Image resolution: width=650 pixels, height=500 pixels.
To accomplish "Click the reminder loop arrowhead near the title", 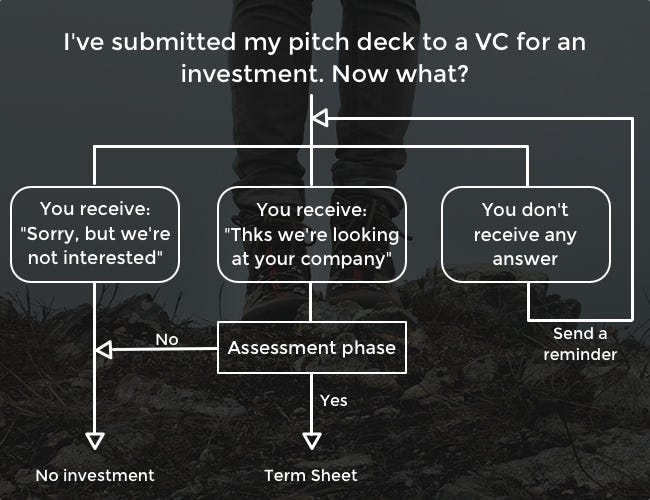I will (x=320, y=118).
